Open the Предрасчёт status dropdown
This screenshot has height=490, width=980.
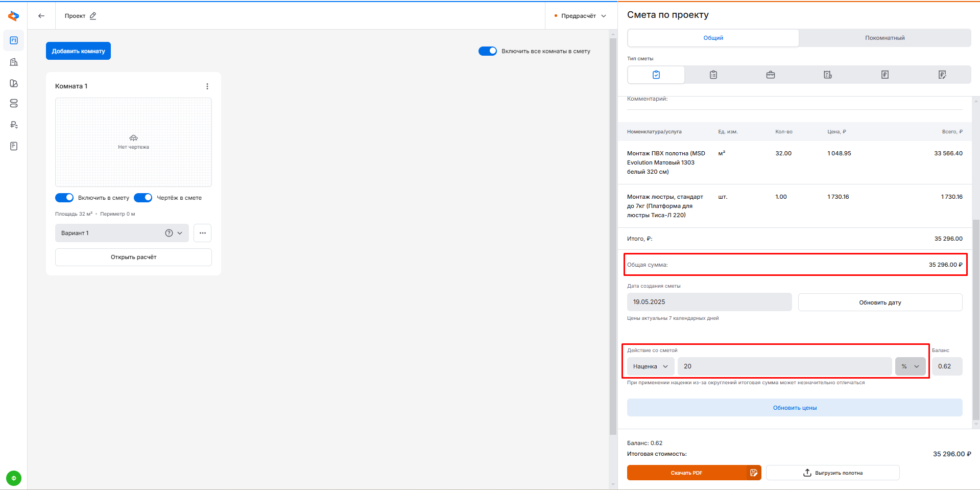pos(581,16)
